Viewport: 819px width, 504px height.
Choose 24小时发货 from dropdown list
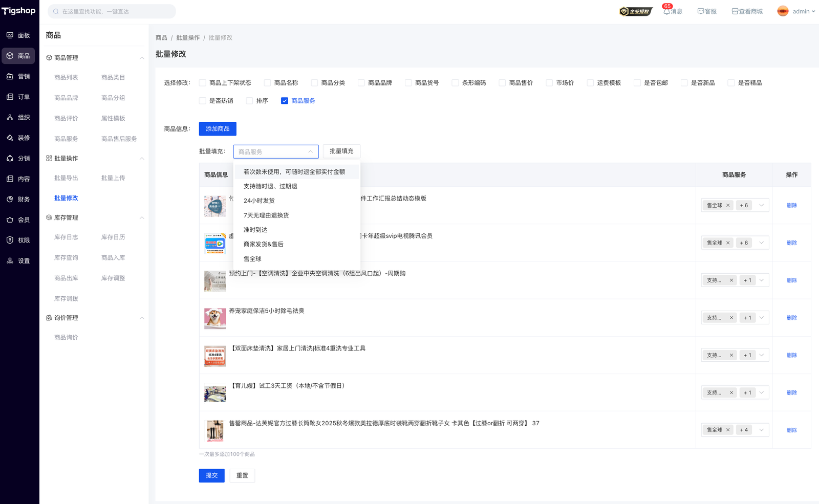pos(259,201)
